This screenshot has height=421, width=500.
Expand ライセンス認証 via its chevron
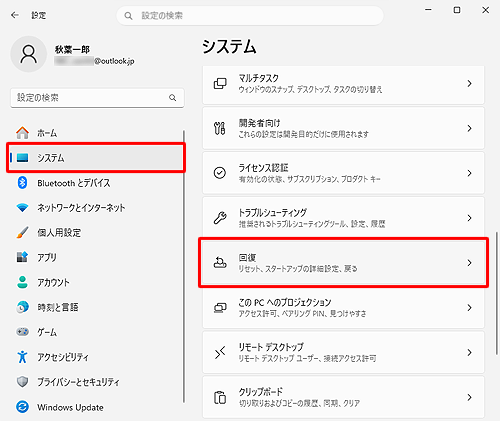coord(469,173)
